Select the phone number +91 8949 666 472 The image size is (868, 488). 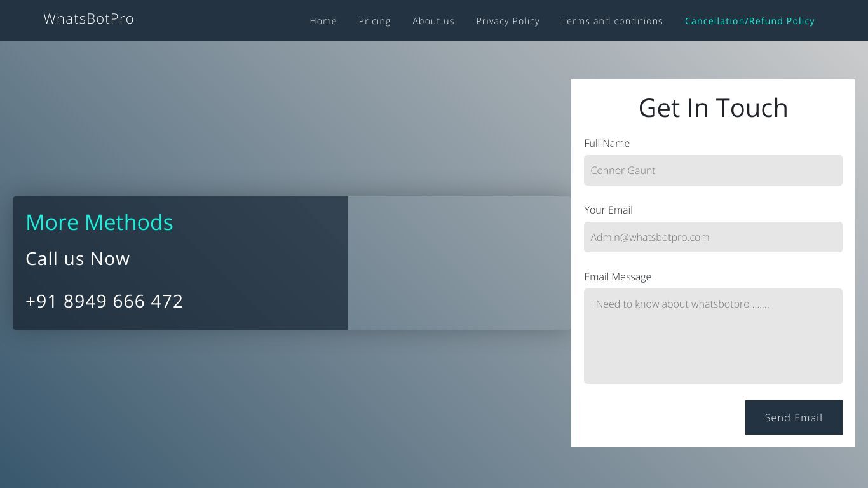(x=104, y=301)
